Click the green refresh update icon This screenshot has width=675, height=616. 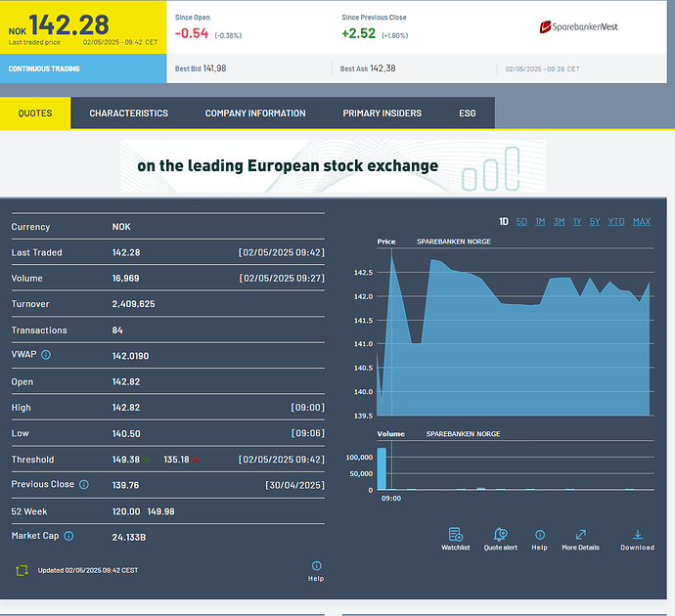pyautogui.click(x=22, y=570)
